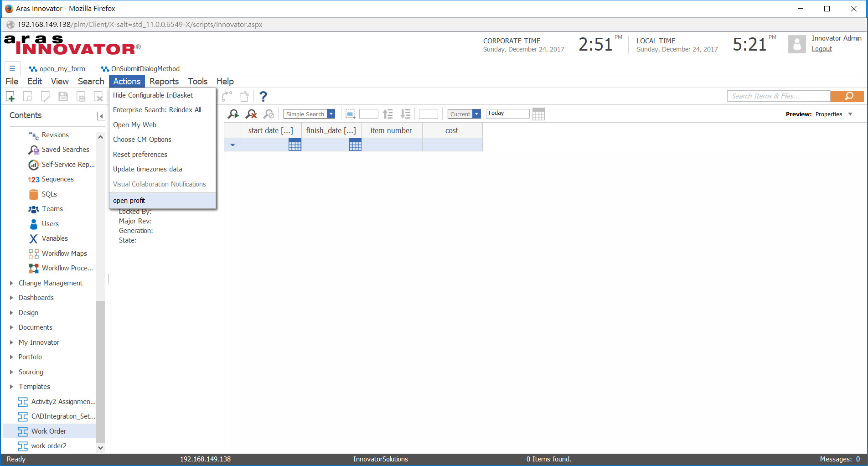Expand the Design tree node
Image resolution: width=868 pixels, height=466 pixels.
(11, 313)
